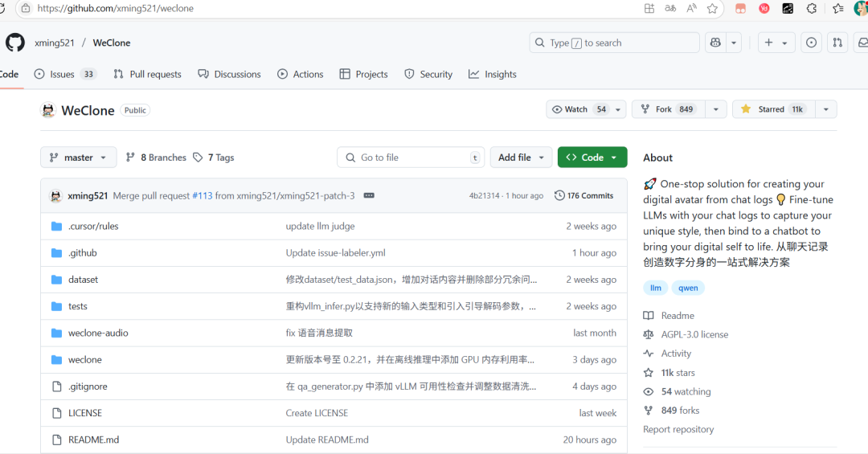Open the dataset folder icon
868x454 pixels.
pyautogui.click(x=56, y=280)
